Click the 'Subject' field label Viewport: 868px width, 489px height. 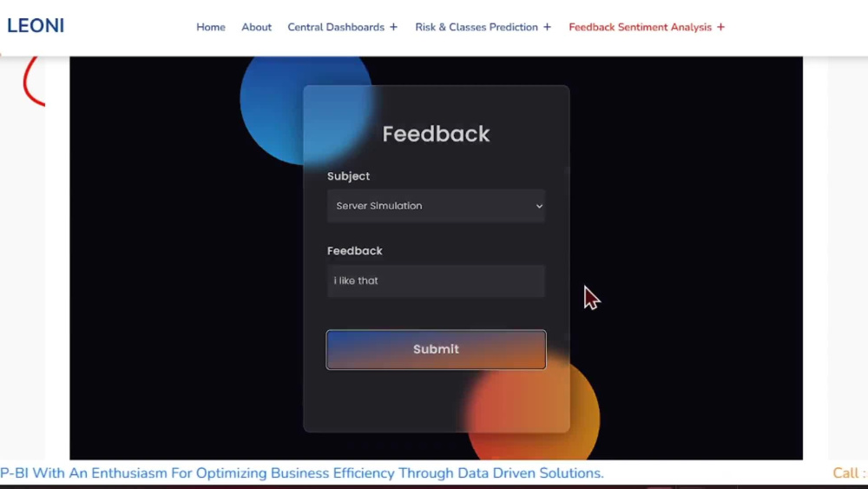[x=348, y=176]
